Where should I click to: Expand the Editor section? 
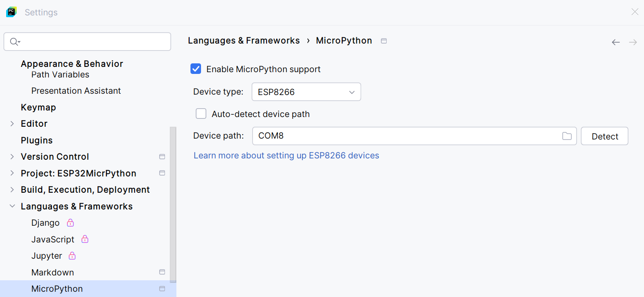(12, 124)
